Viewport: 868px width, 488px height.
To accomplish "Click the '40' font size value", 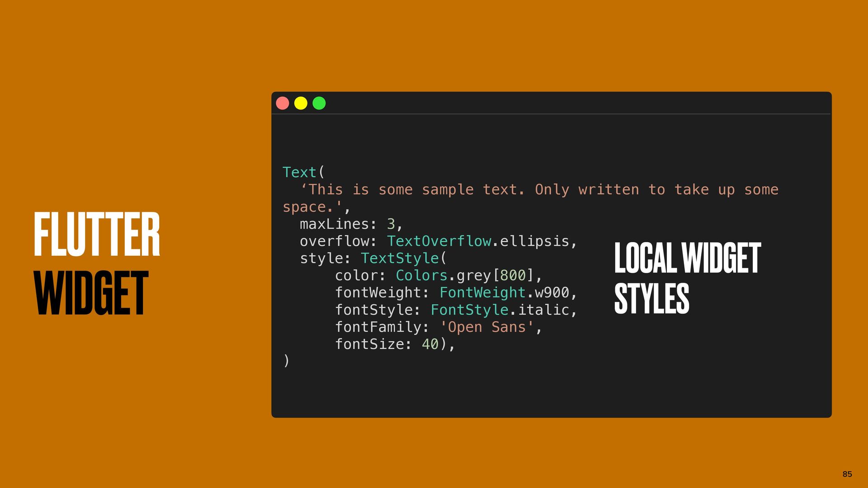I will (430, 344).
